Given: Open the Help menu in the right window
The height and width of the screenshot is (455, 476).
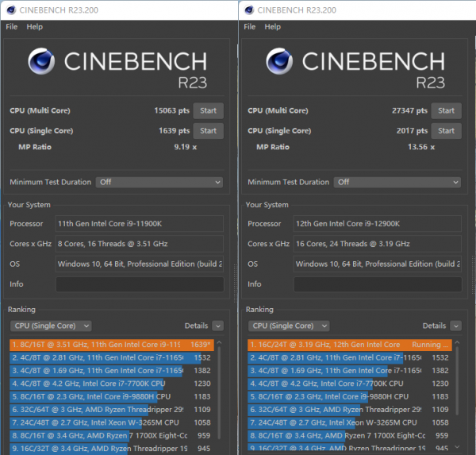Looking at the screenshot, I should (272, 26).
